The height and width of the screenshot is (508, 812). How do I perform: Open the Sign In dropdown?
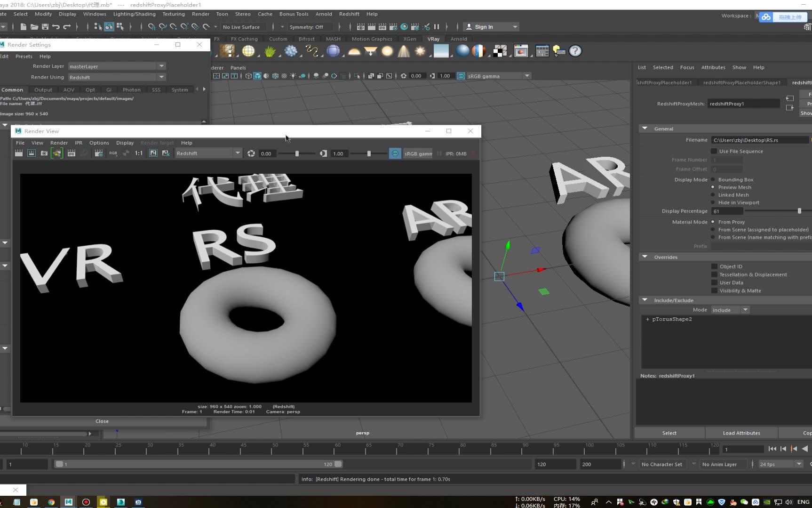491,27
